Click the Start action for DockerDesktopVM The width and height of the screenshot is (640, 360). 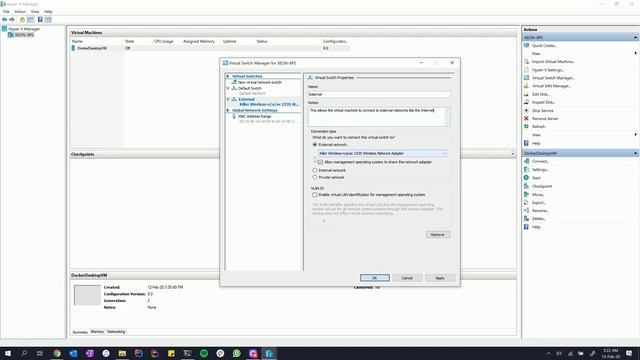tap(536, 178)
